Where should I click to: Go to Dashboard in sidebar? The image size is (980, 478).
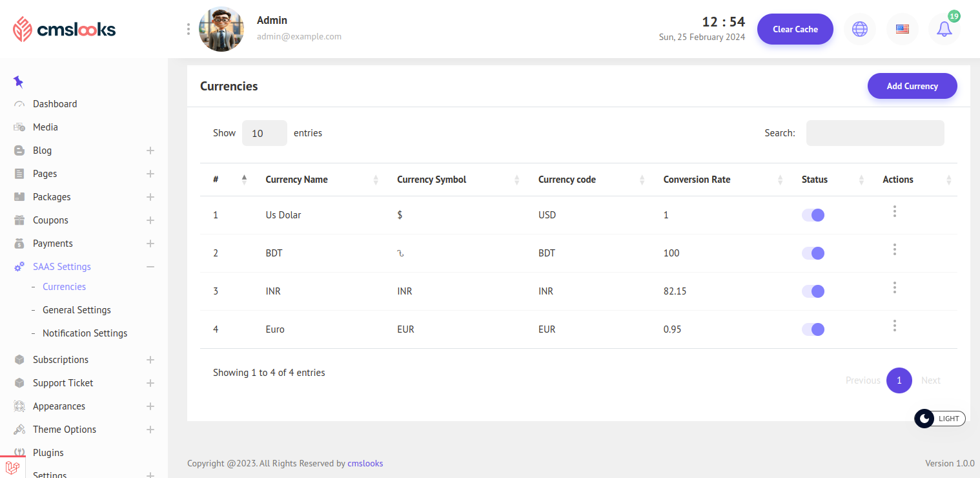[x=54, y=104]
